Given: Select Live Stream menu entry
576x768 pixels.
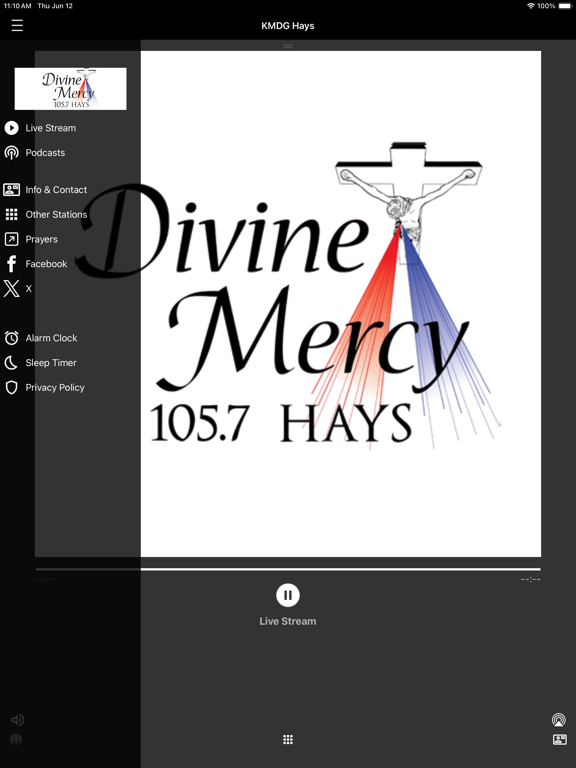Looking at the screenshot, I should [x=51, y=128].
